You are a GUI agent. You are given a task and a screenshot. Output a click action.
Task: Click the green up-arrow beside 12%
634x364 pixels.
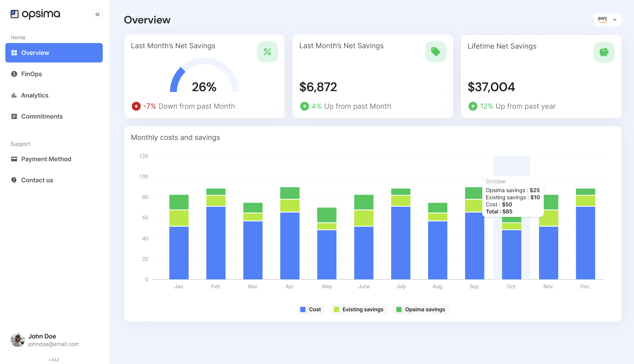click(x=472, y=106)
